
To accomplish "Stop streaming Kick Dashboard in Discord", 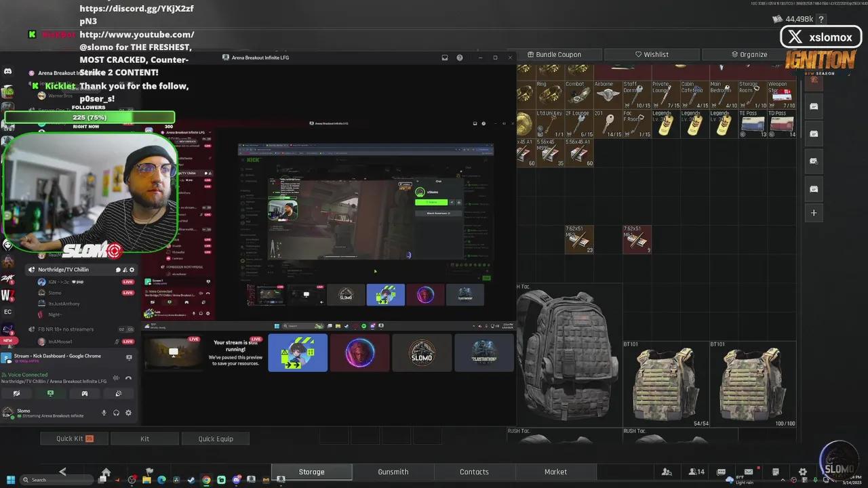I will (129, 357).
